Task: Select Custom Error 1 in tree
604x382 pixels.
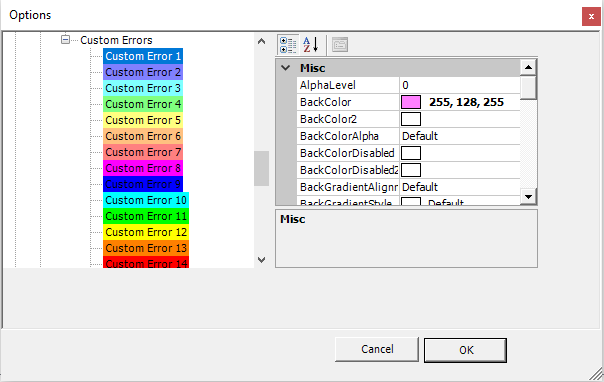Action: click(143, 56)
